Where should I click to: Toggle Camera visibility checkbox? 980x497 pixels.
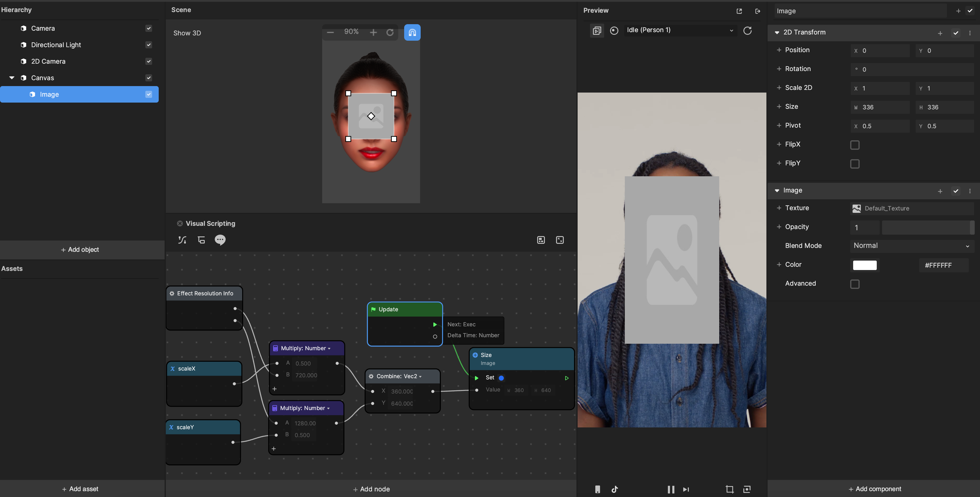coord(149,28)
